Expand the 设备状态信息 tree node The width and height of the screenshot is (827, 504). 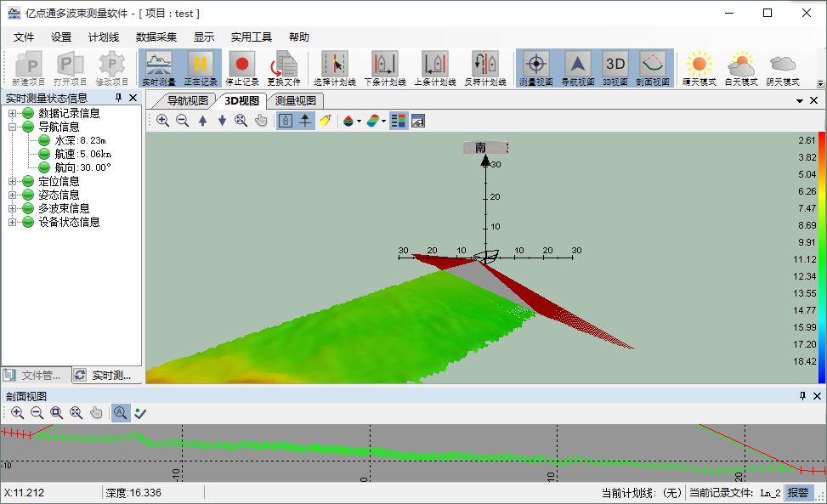coord(12,223)
